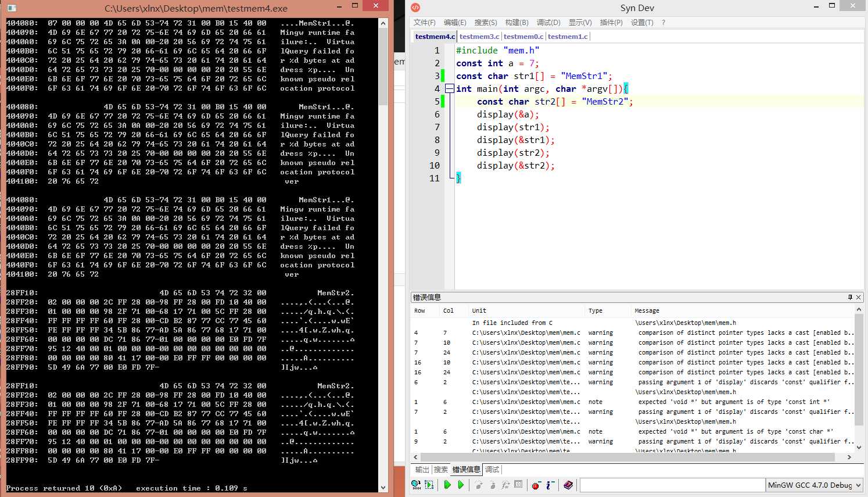Open the 调试(D) menu

point(548,23)
